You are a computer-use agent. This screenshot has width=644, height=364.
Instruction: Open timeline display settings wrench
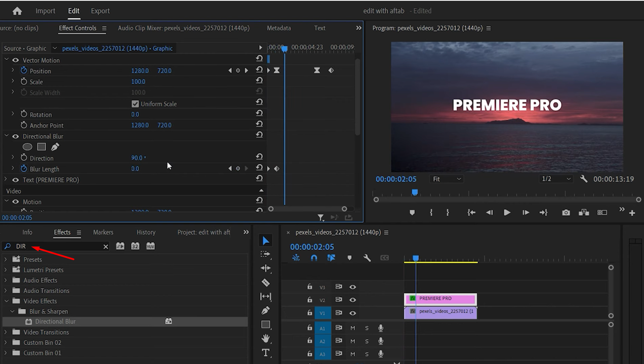pos(367,258)
